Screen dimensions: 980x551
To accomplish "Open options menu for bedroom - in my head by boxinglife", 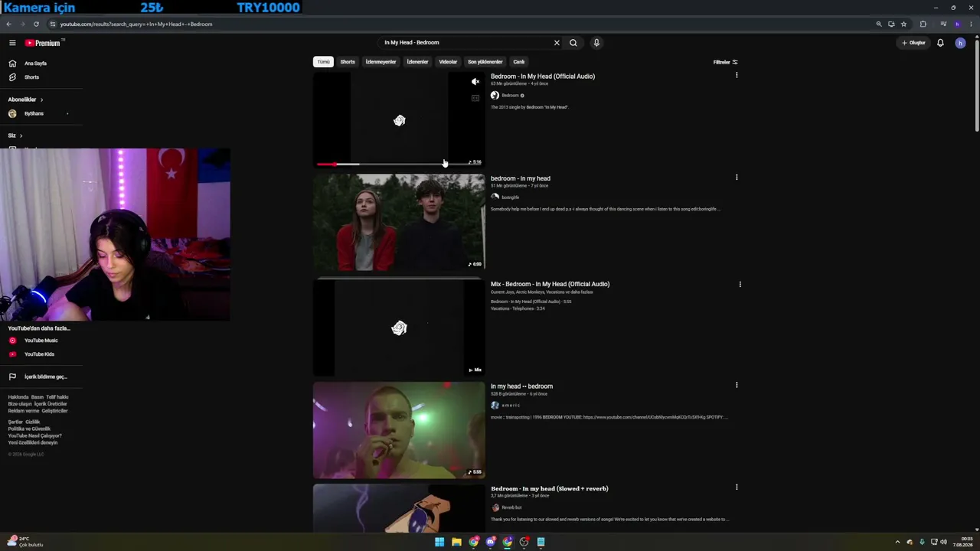I will pyautogui.click(x=737, y=178).
